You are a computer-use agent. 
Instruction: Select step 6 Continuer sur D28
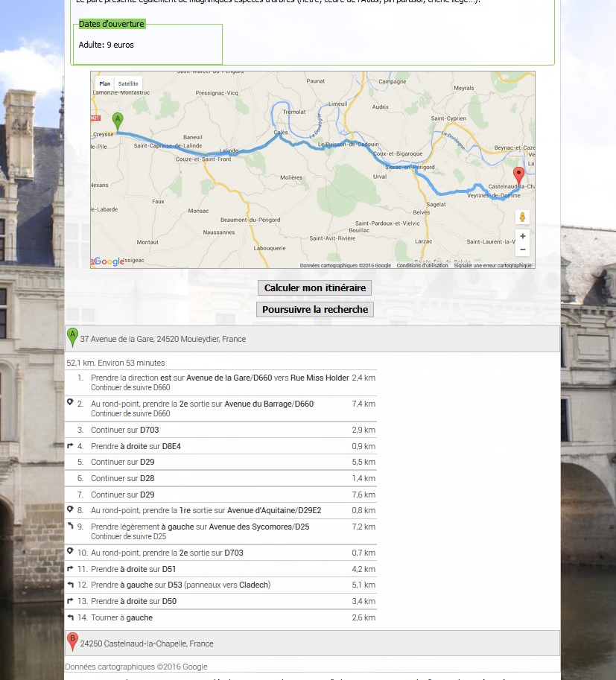pos(220,478)
